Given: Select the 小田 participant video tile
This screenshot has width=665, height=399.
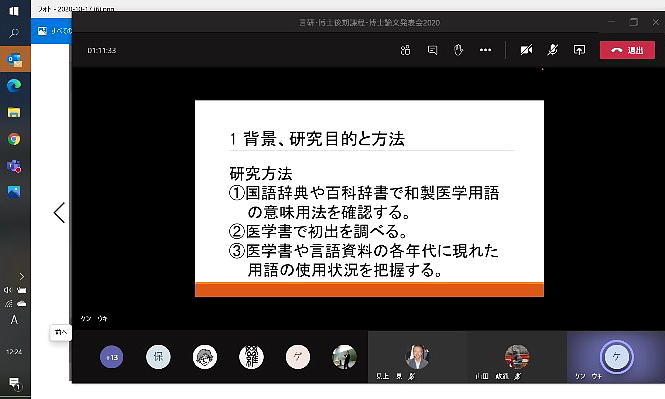Looking at the screenshot, I should tap(517, 357).
